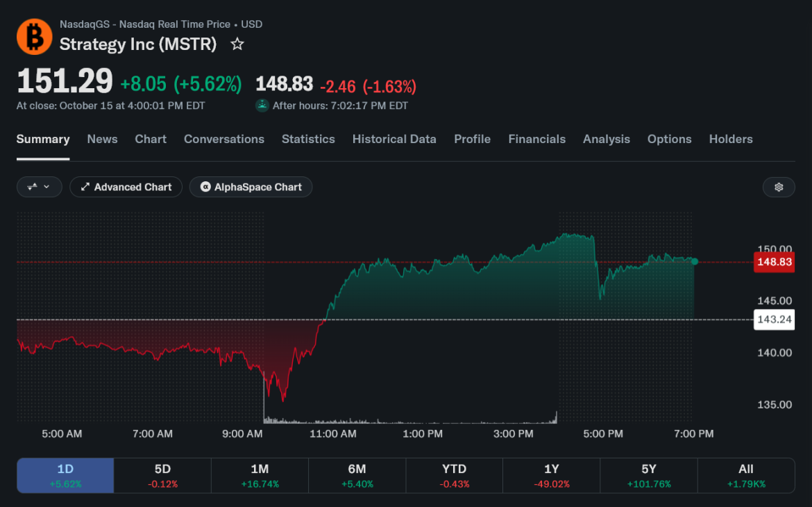Click the 150.00 price axis label
The height and width of the screenshot is (507, 812).
775,249
